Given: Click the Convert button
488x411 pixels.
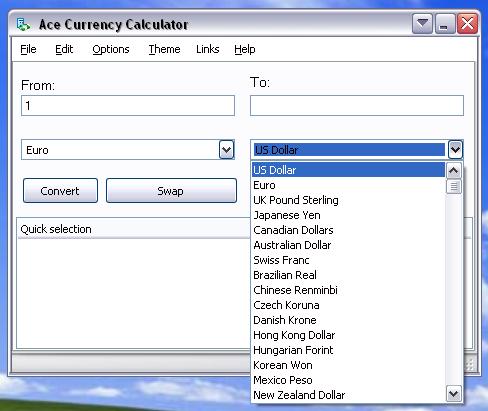Looking at the screenshot, I should pyautogui.click(x=60, y=191).
